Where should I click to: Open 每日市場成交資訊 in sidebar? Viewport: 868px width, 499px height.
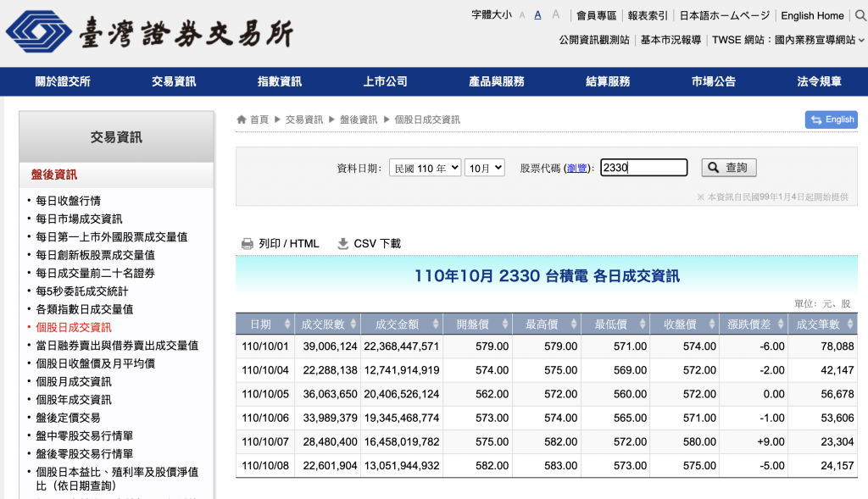(x=79, y=219)
